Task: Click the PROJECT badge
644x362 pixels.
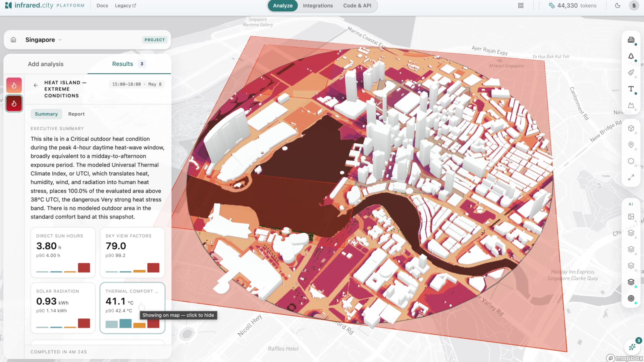Action: coord(155,40)
